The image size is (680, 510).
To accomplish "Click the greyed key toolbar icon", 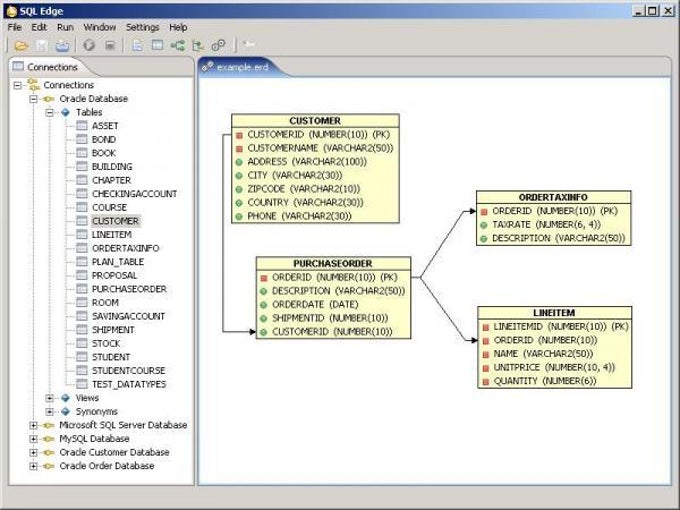I will click(249, 44).
